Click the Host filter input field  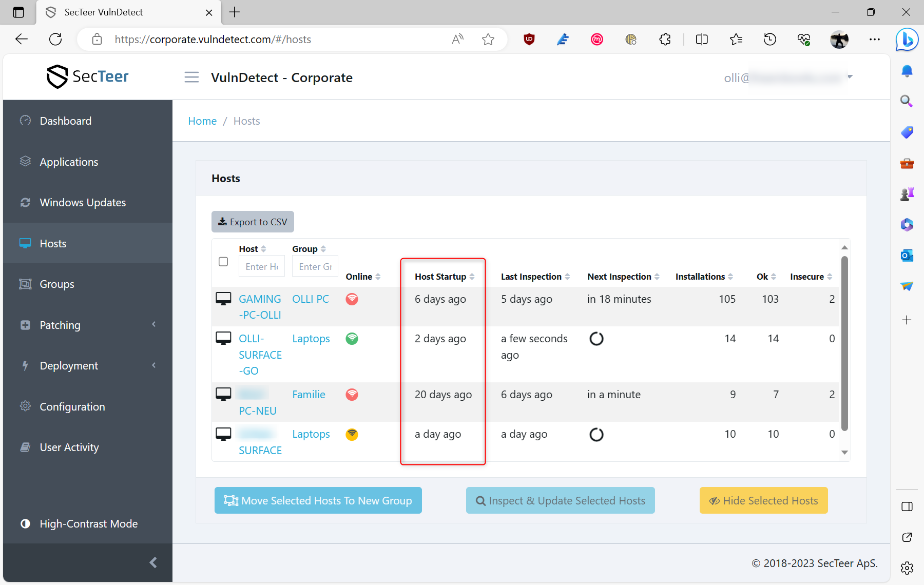coord(261,266)
